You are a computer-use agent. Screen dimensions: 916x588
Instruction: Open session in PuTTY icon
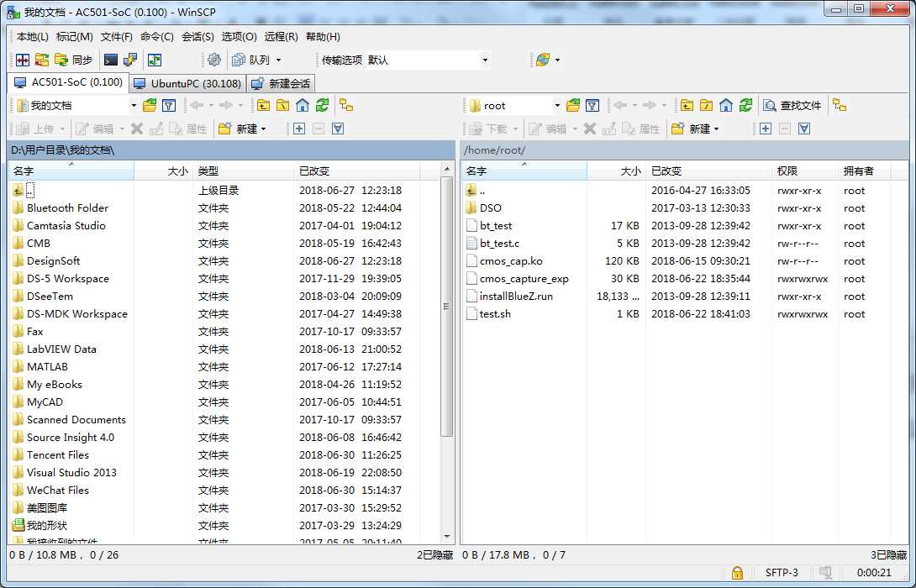129,60
